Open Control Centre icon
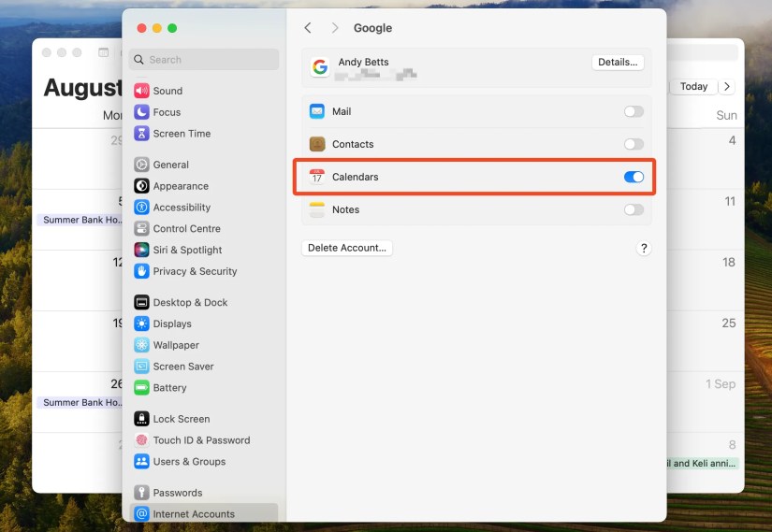 pos(141,228)
